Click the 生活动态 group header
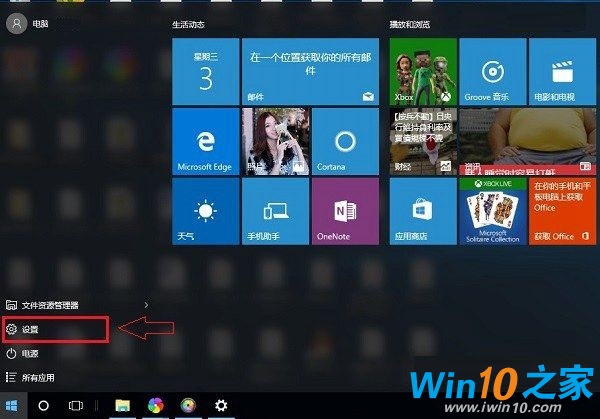The width and height of the screenshot is (600, 419). coord(188,25)
